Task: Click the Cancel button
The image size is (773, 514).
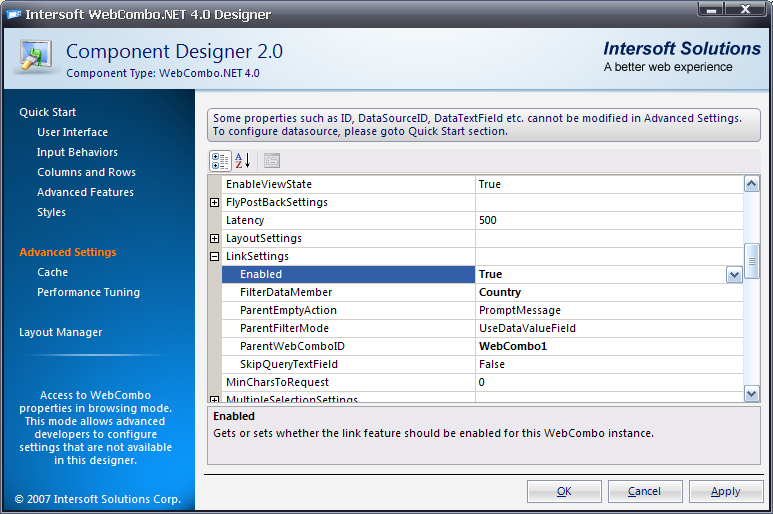Action: click(x=644, y=491)
